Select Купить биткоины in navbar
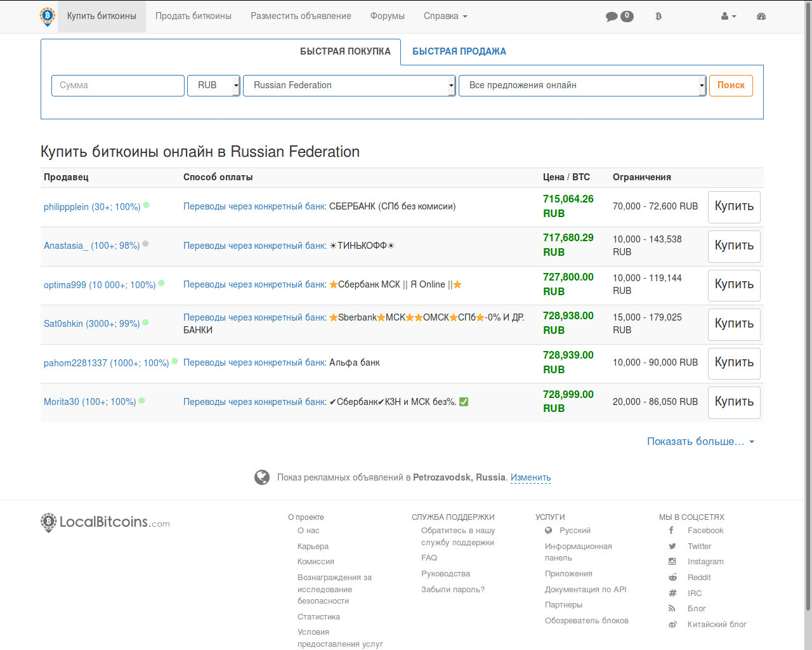Viewport: 812px width, 650px height. tap(101, 17)
